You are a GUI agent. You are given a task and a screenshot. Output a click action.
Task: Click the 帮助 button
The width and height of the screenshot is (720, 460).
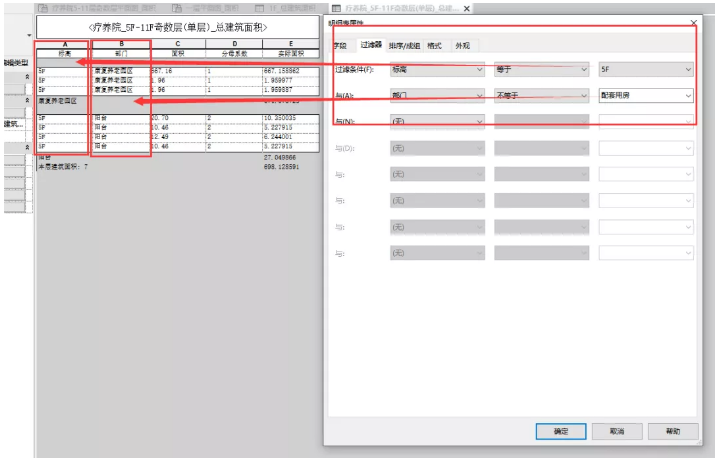point(673,431)
